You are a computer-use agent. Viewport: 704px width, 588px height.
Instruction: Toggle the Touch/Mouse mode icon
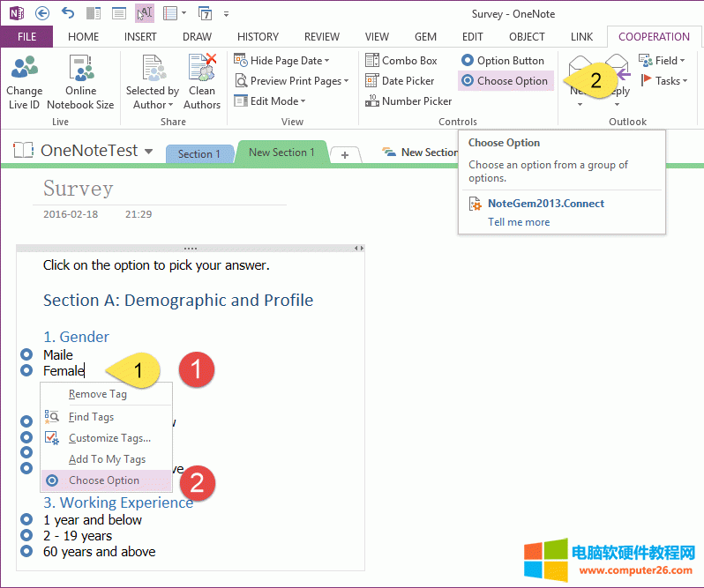(145, 13)
